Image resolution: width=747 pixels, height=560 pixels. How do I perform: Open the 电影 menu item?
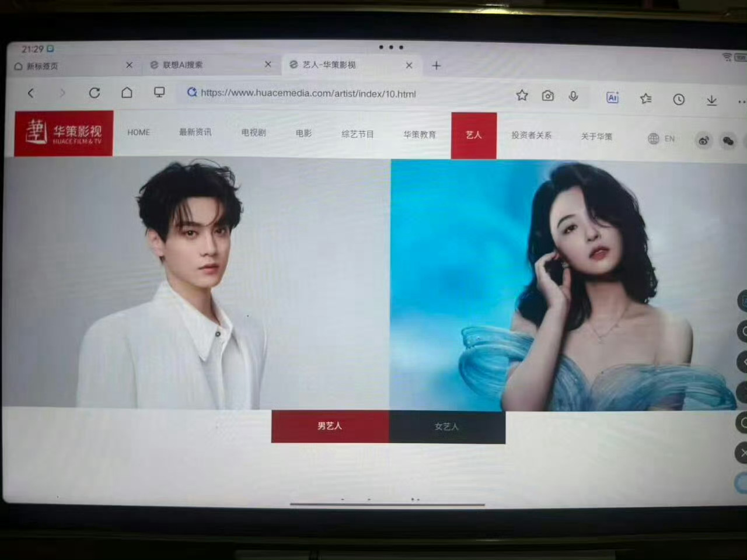point(303,134)
